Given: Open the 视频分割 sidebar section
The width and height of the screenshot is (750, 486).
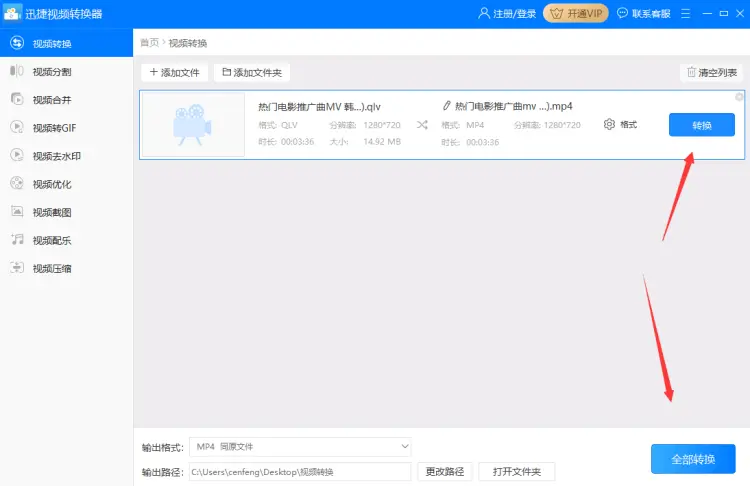Looking at the screenshot, I should [66, 72].
